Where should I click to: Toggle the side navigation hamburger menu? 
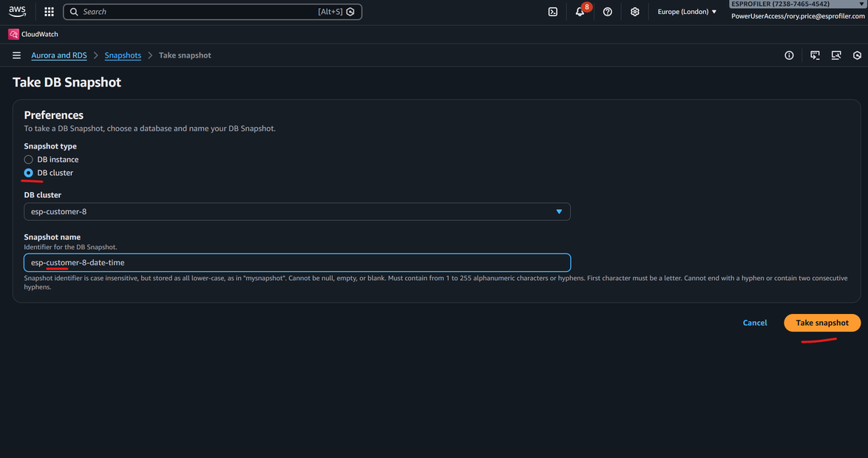click(16, 55)
